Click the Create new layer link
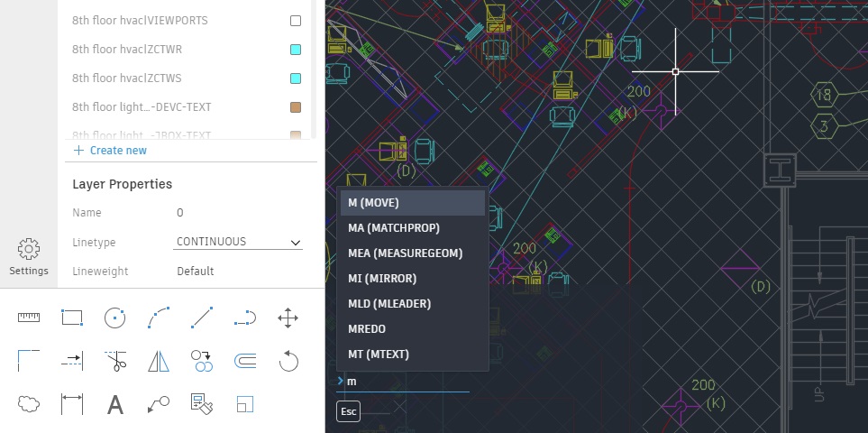Image resolution: width=868 pixels, height=433 pixels. click(x=110, y=151)
